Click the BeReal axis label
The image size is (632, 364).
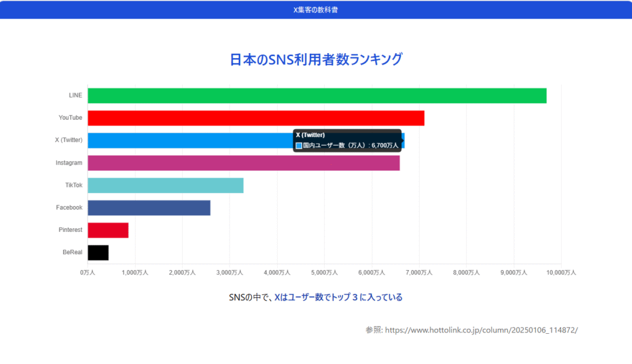(72, 252)
